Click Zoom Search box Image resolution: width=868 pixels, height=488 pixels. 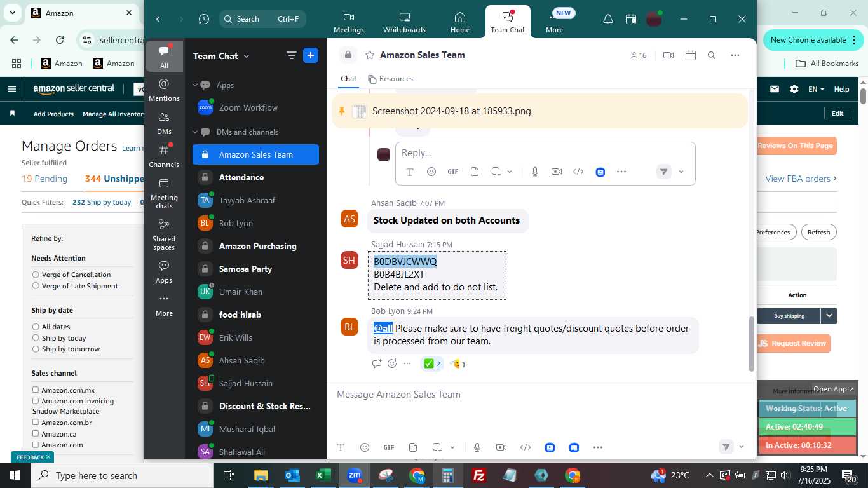262,19
